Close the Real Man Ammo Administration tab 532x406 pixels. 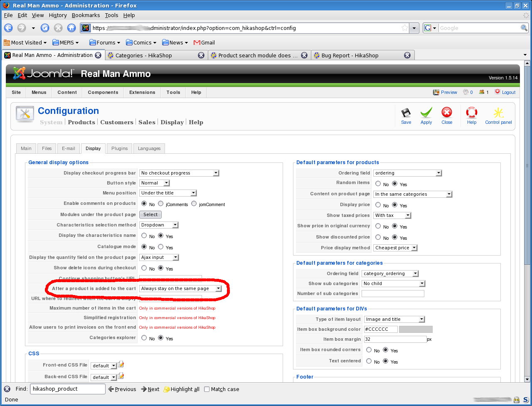[x=98, y=55]
